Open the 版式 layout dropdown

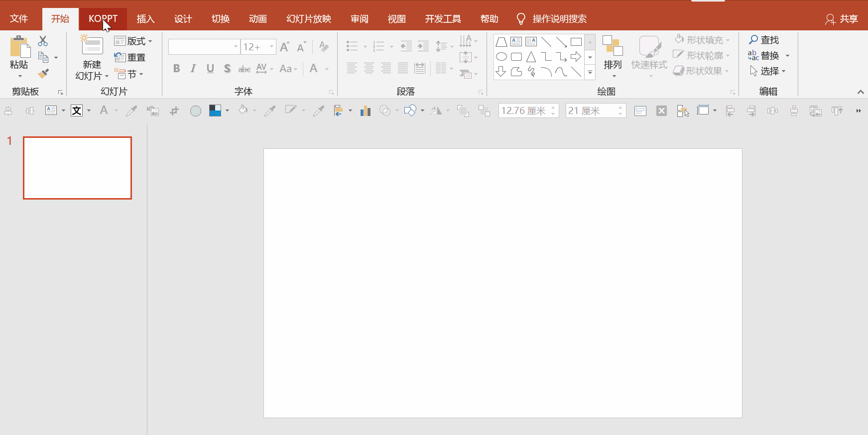pos(133,41)
